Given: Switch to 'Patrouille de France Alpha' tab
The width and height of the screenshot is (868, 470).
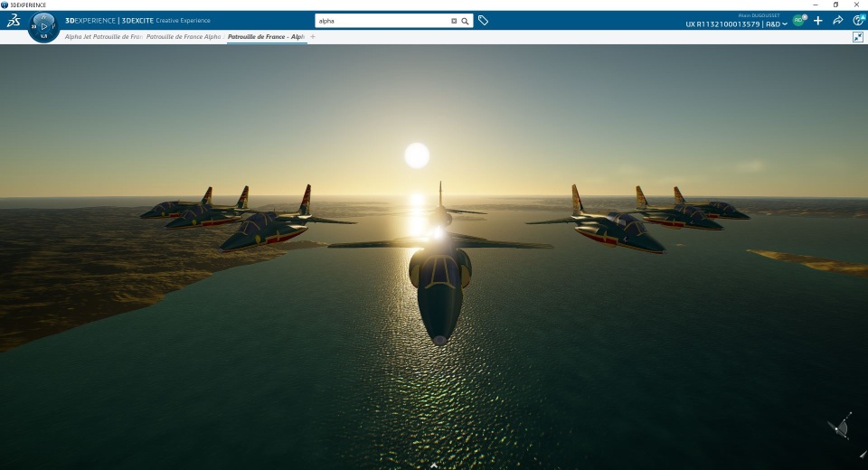Looking at the screenshot, I should click(x=184, y=36).
